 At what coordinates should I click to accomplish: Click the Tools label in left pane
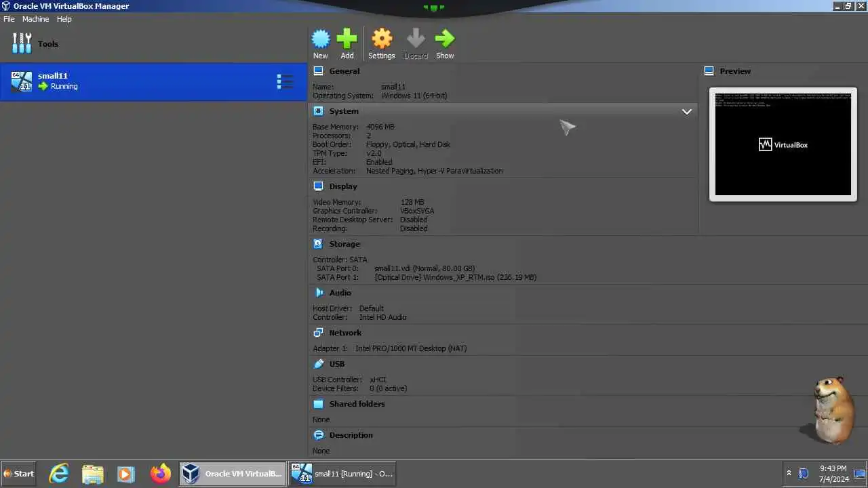pos(48,44)
